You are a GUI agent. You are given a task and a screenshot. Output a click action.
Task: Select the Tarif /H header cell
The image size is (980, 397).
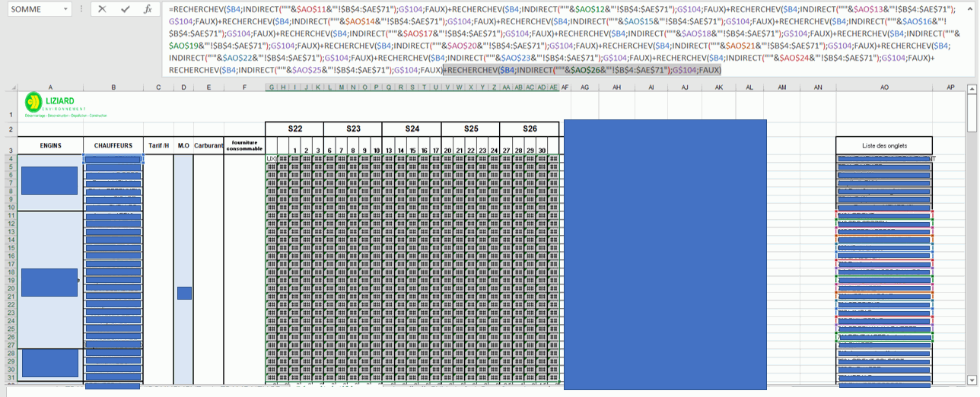pyautogui.click(x=158, y=145)
